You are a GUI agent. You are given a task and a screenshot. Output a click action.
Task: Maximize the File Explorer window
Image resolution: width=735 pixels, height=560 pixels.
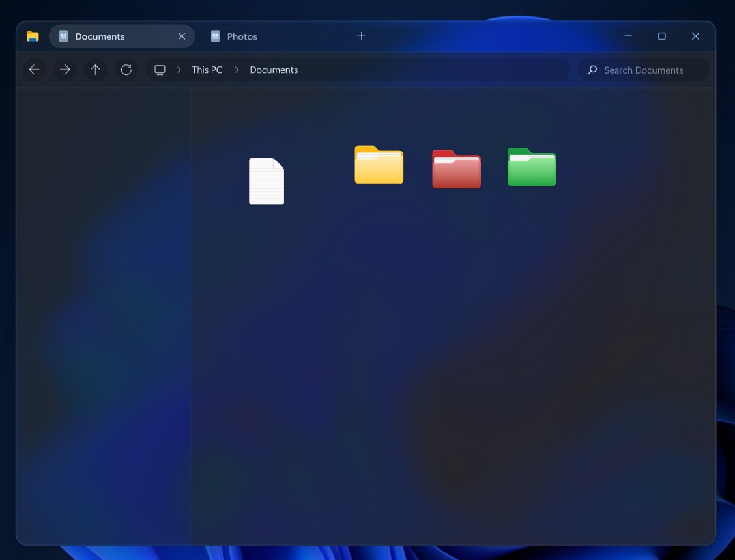click(x=662, y=36)
